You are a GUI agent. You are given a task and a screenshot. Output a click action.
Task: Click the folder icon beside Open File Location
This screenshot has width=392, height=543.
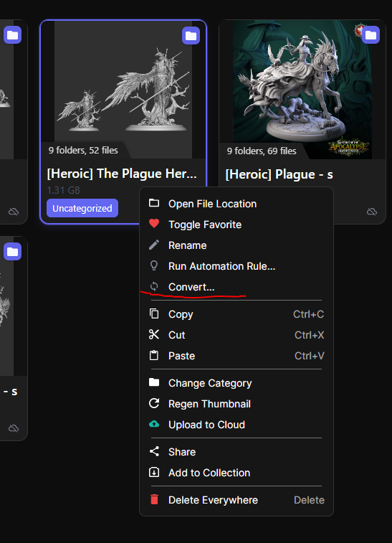154,203
